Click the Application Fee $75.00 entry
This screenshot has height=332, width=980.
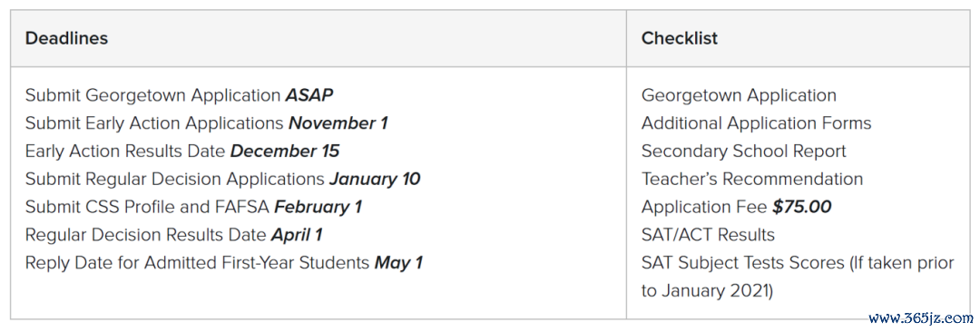[x=736, y=207]
